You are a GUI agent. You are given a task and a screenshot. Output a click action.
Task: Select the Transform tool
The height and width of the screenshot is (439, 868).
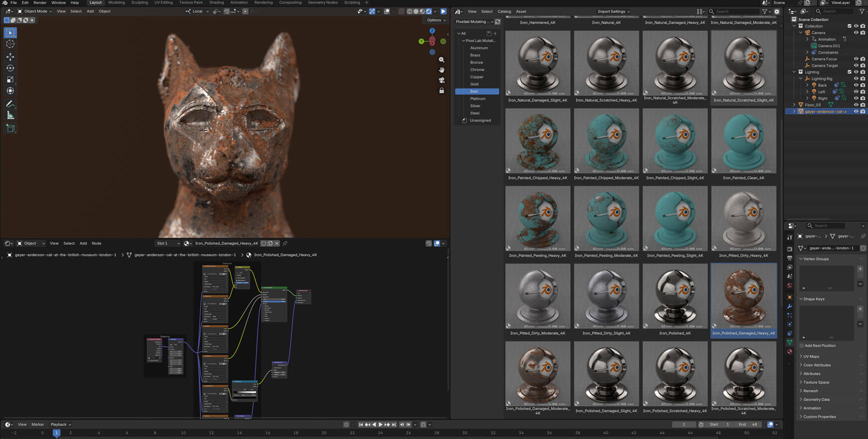coord(10,91)
